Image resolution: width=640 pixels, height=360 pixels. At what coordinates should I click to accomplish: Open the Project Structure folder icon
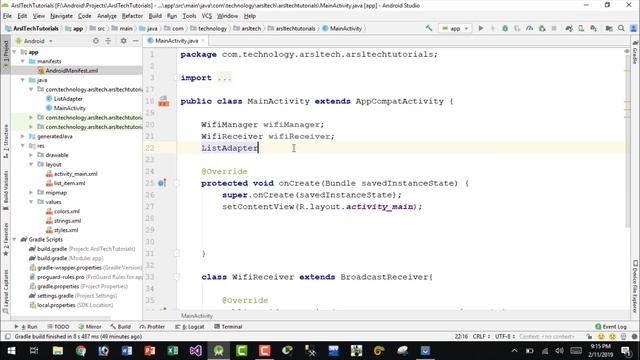[x=609, y=28]
